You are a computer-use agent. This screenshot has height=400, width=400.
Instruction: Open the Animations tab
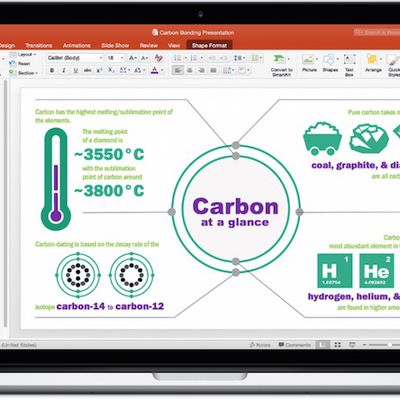pyautogui.click(x=77, y=46)
